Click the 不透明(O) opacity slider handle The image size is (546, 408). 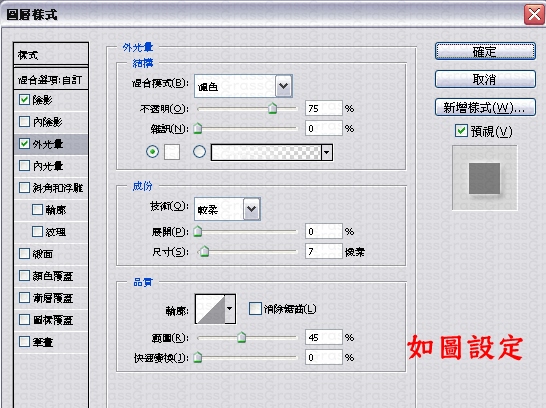(273, 109)
